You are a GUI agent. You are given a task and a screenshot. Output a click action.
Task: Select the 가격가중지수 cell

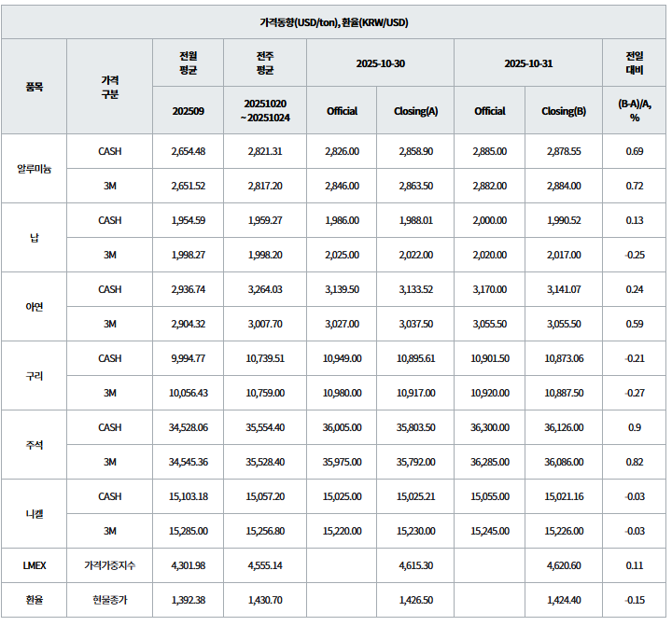109,565
